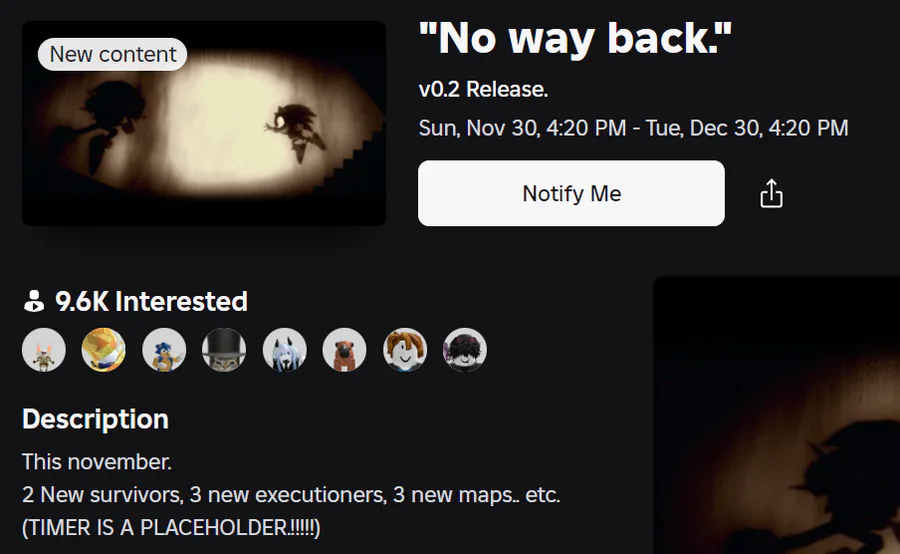Select the Bacon hair Roblox avatar

pyautogui.click(x=405, y=350)
